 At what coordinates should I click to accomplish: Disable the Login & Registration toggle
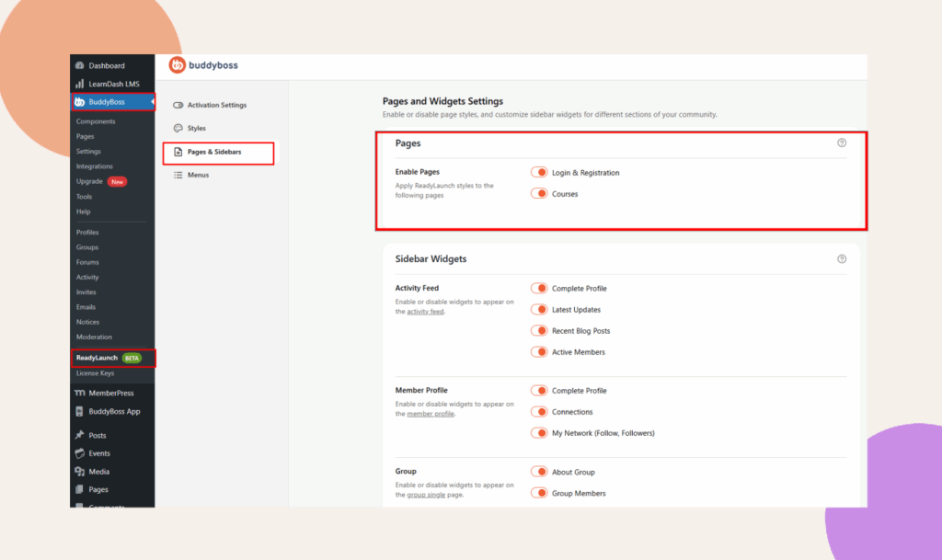(x=539, y=173)
